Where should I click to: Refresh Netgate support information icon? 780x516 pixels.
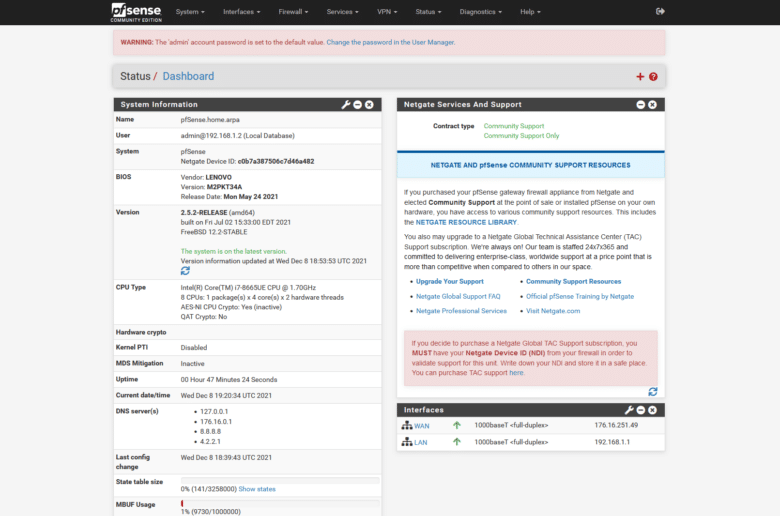[653, 392]
